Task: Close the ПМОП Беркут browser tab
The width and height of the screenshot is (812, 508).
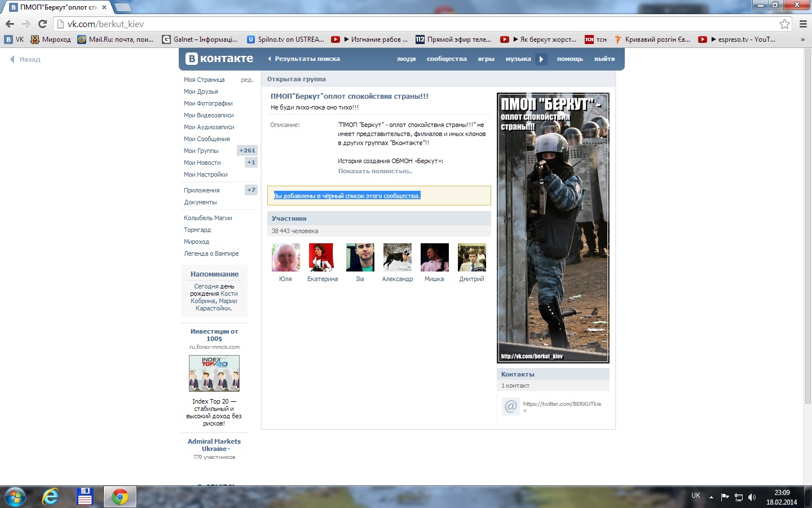Action: click(x=104, y=7)
